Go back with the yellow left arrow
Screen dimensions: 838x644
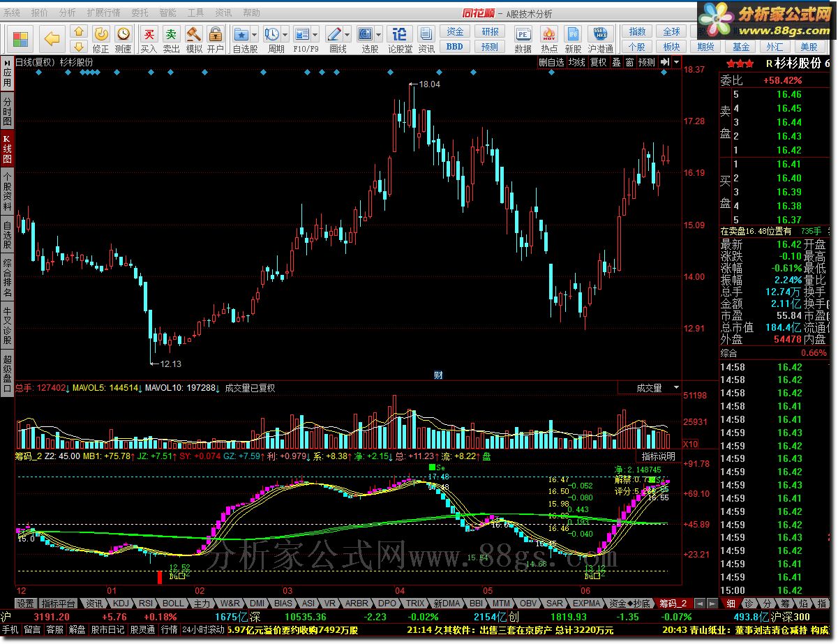coord(52,38)
